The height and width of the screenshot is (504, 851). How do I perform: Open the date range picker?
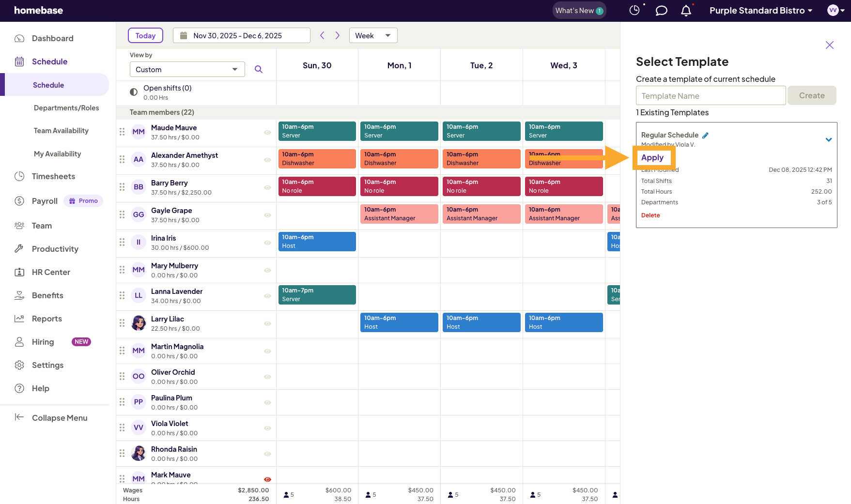click(x=241, y=35)
